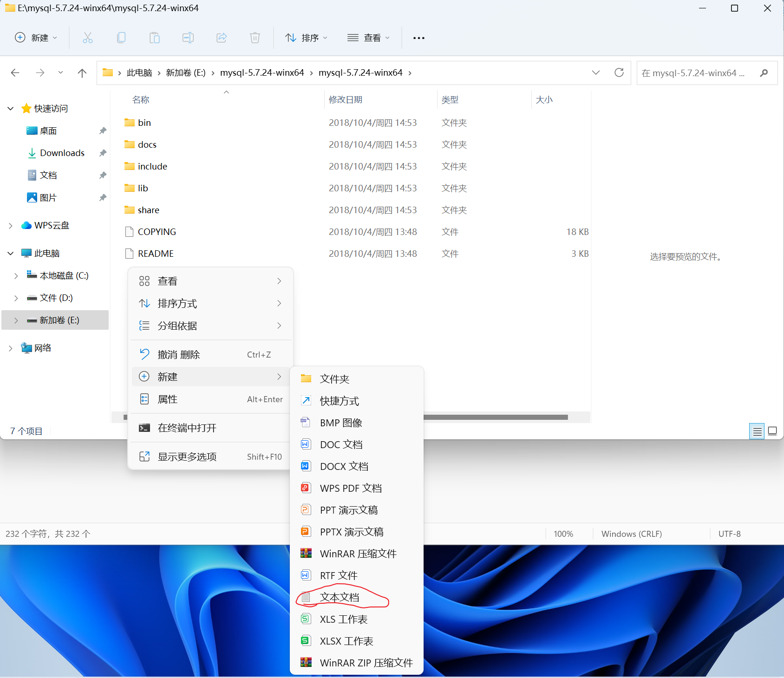Select 新加卷 (E:) in navigation pane
The height and width of the screenshot is (678, 784).
tap(55, 320)
